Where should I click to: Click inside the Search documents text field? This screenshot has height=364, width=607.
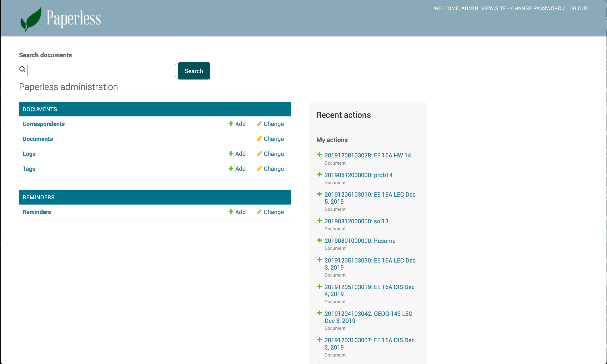[102, 70]
